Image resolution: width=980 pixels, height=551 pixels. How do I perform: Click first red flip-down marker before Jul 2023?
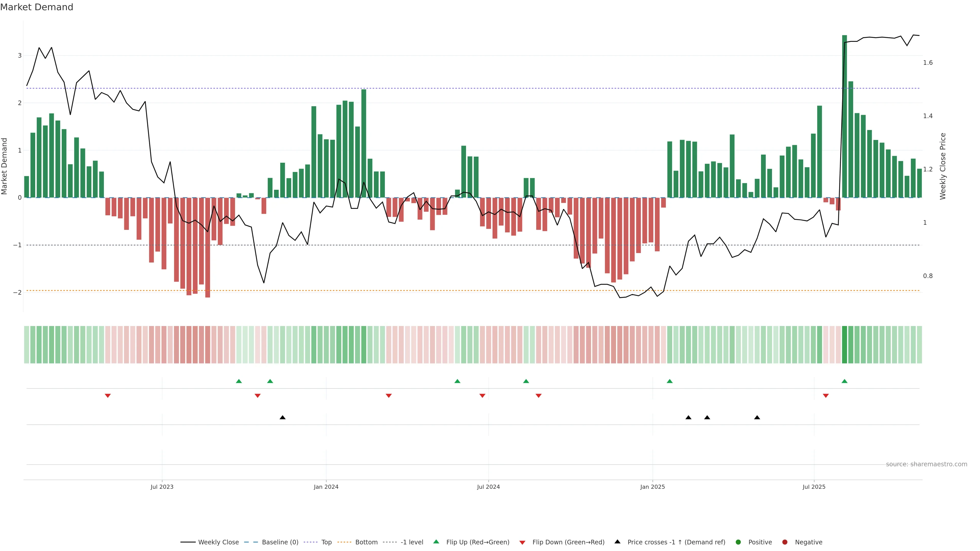(x=108, y=396)
